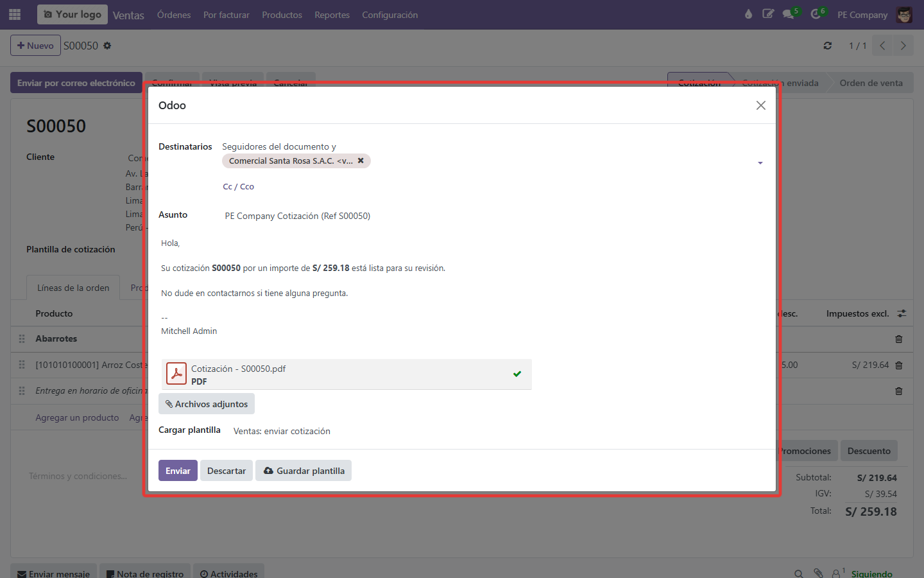Open the Productos menu
Viewport: 924px width, 578px height.
coord(282,15)
